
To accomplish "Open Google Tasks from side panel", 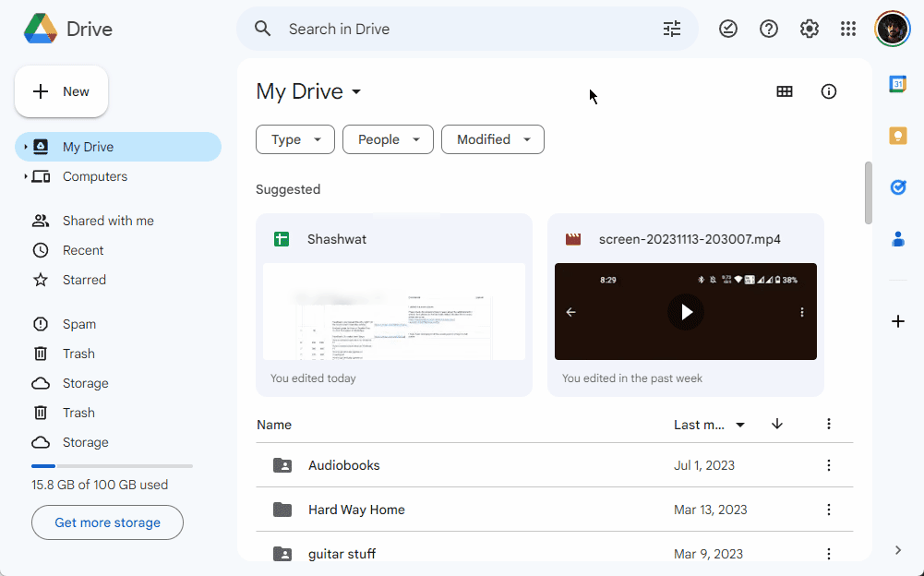I will point(897,187).
